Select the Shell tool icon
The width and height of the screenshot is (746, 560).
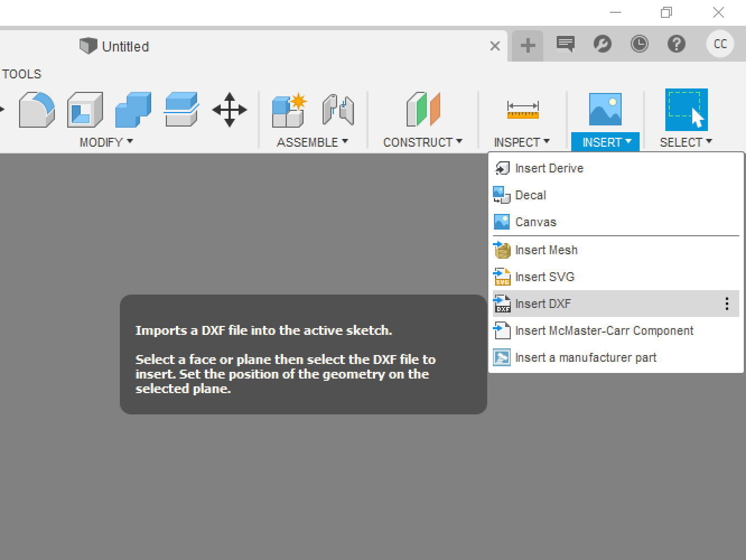85,109
